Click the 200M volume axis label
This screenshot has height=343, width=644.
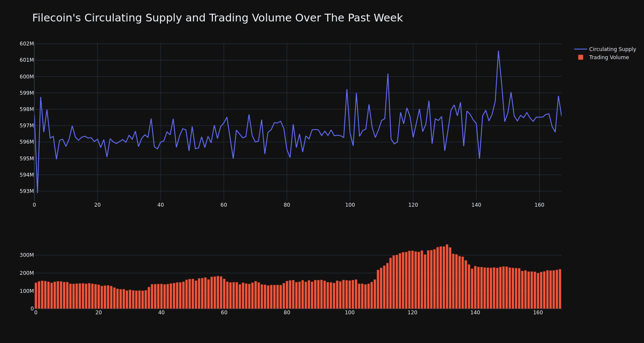[26, 273]
